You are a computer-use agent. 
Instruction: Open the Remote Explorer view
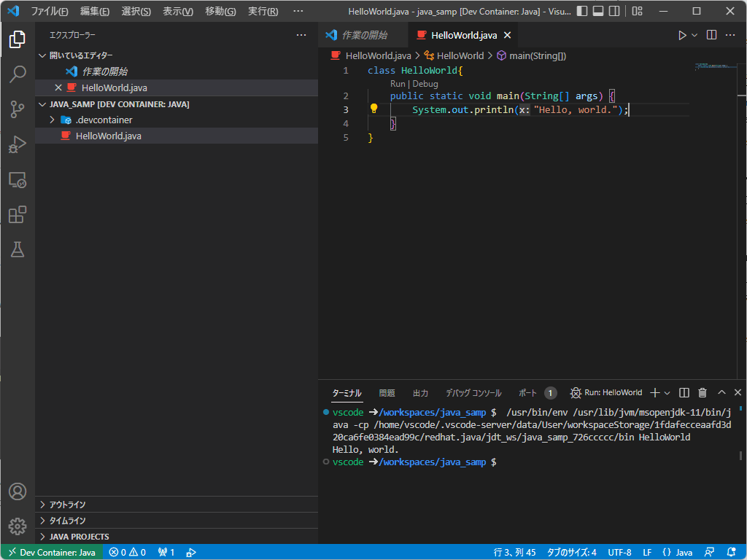(x=18, y=179)
